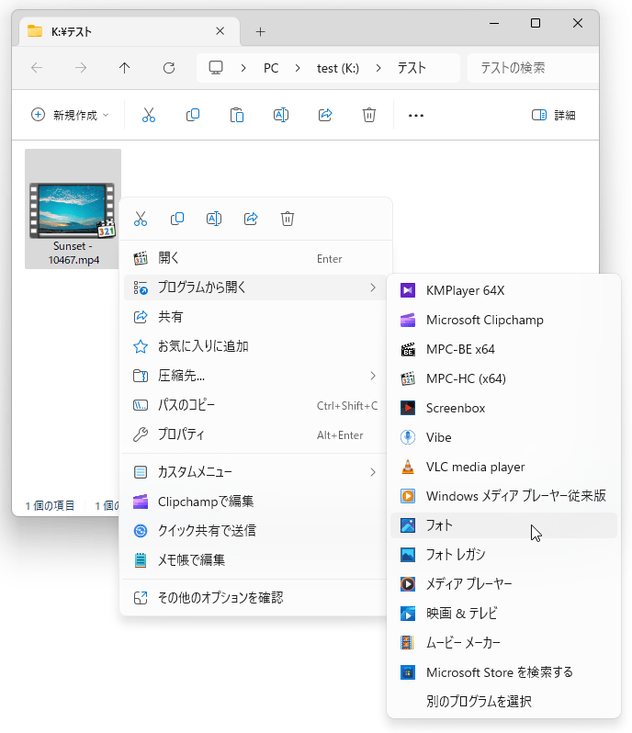This screenshot has width=632, height=733.
Task: Open with Windows メディア プレーヤー従来版
Action: coord(503,496)
